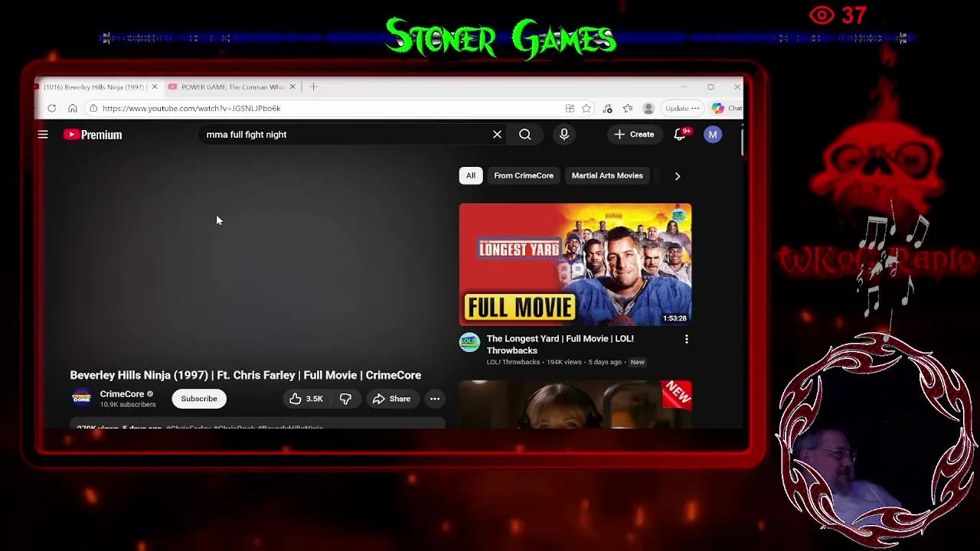Open The Longest Yard Full Movie title
The image size is (980, 551).
pos(560,344)
